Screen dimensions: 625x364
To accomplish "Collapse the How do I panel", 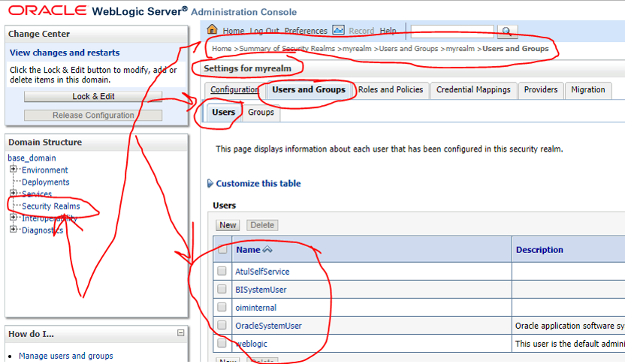I will pos(180,332).
